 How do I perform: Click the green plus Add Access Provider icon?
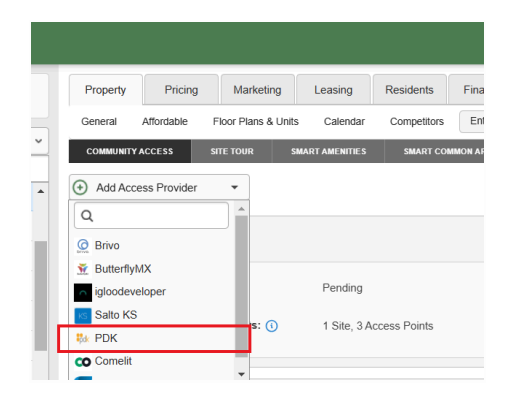point(80,188)
